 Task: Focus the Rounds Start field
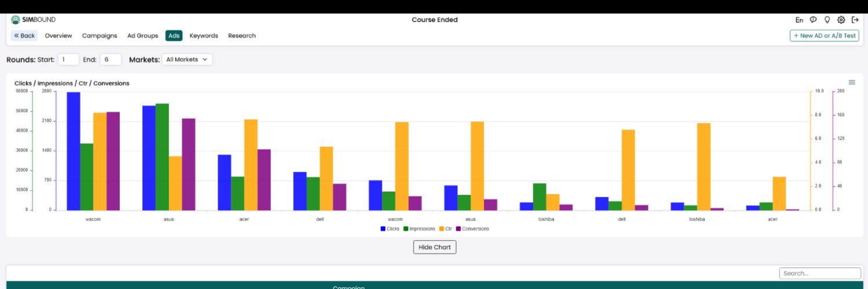point(68,60)
